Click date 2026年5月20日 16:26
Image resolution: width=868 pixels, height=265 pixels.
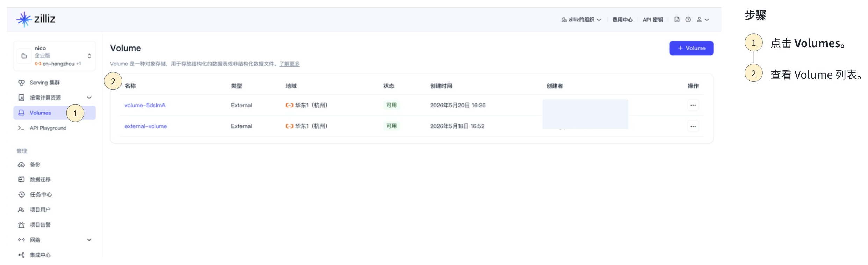(458, 105)
